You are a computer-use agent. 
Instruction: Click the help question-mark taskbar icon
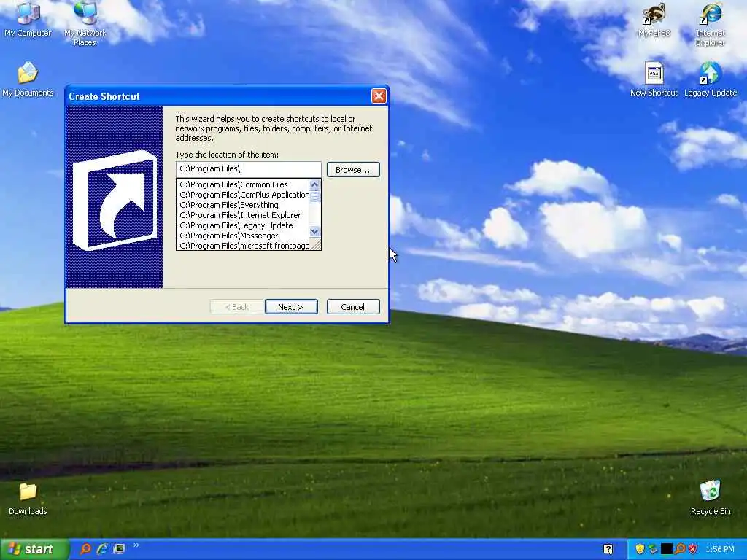[608, 549]
